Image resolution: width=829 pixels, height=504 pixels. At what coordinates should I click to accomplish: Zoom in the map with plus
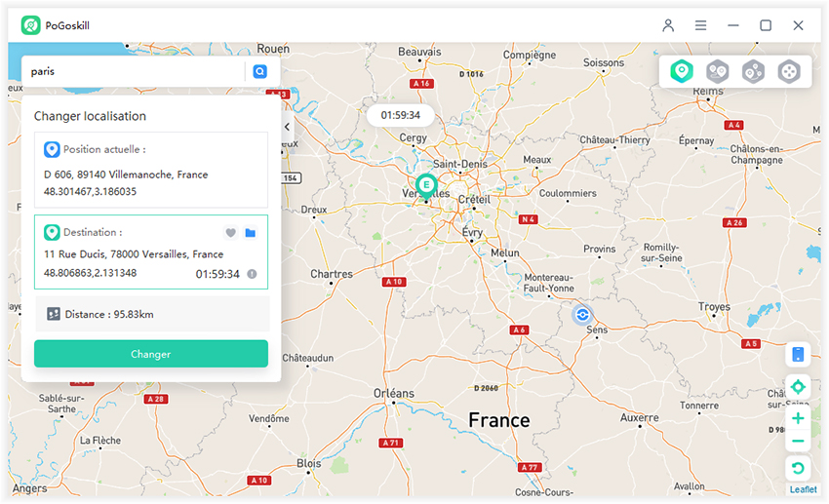(798, 418)
